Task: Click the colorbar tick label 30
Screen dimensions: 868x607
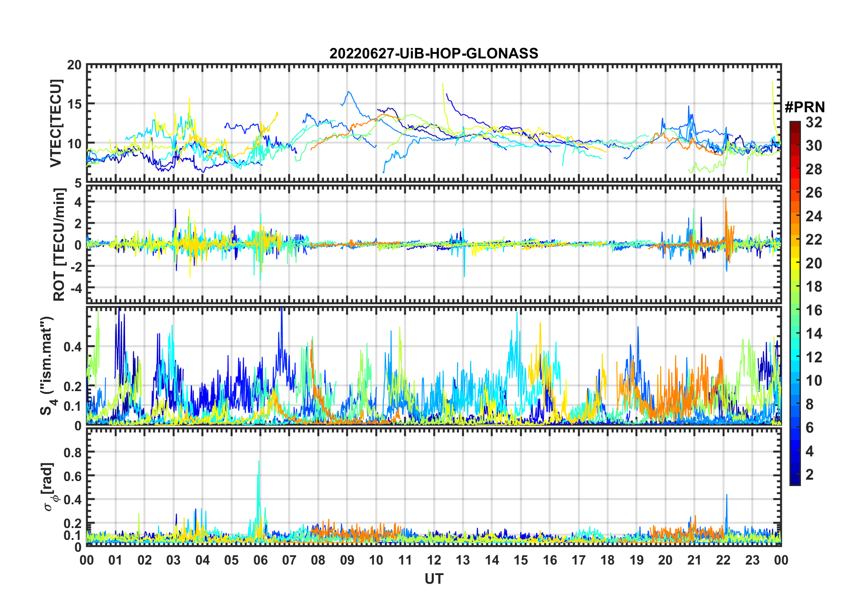Action: [x=814, y=146]
